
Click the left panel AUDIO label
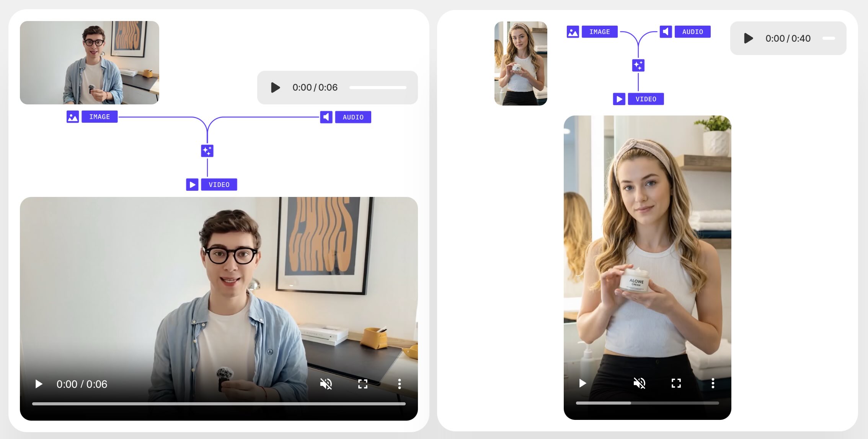pyautogui.click(x=353, y=117)
